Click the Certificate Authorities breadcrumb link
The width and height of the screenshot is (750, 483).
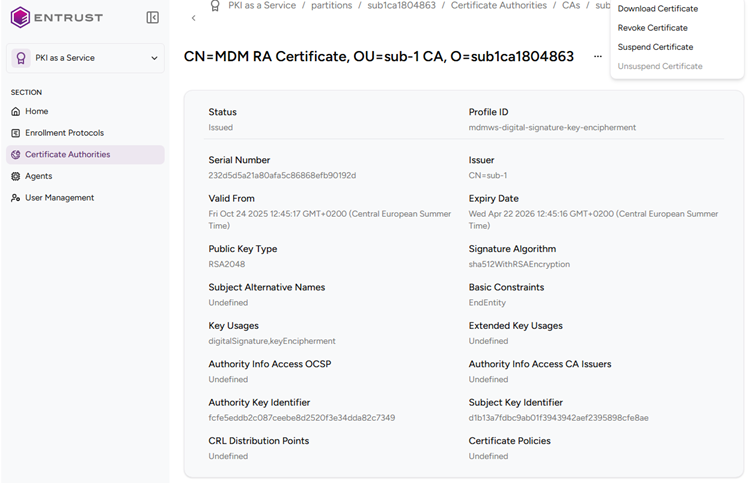(x=500, y=6)
